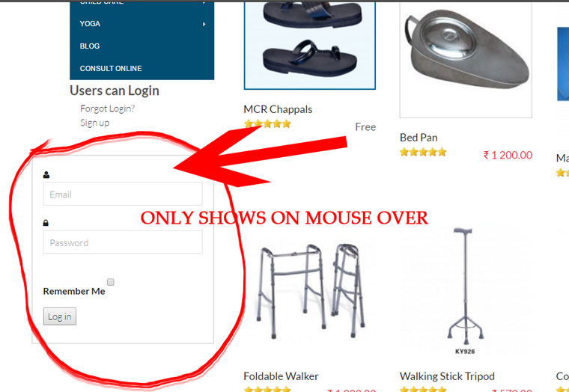Open the Walking Stick Tripod title link
Screen dimensions: 569x392
click(x=447, y=376)
